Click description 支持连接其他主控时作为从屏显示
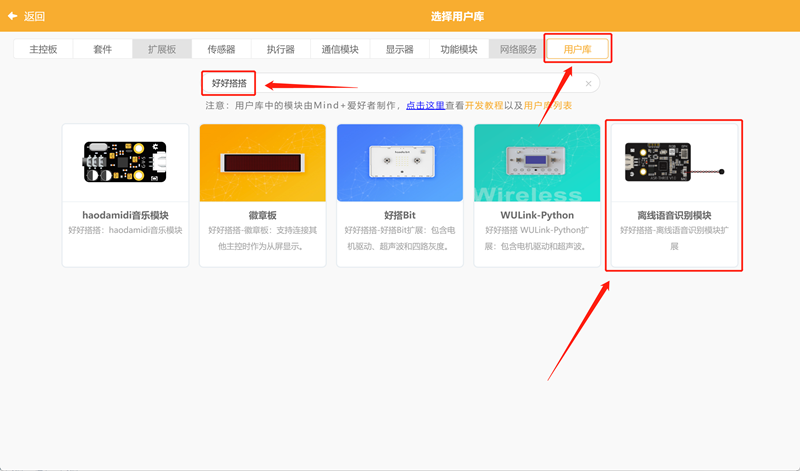Image resolution: width=800 pixels, height=471 pixels. 262,238
